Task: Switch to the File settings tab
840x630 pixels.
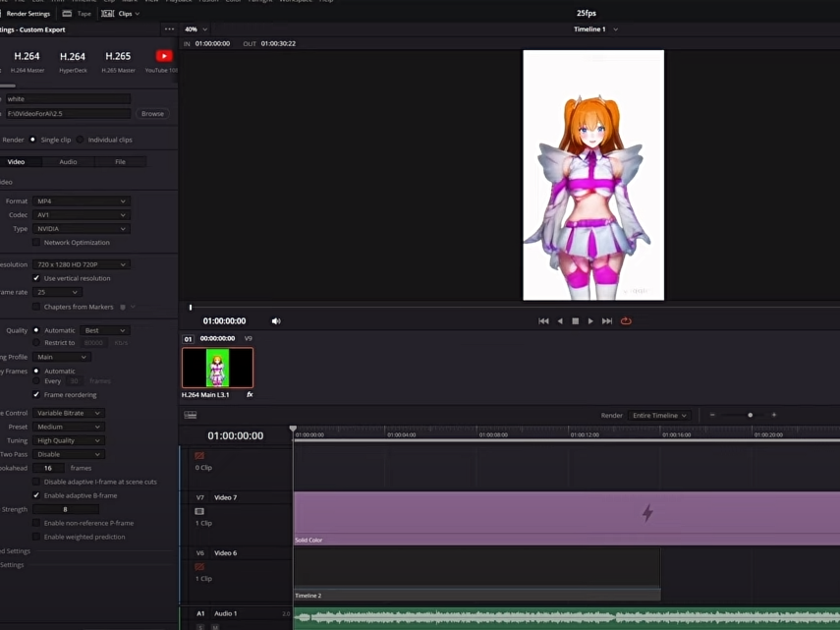Action: (x=120, y=162)
